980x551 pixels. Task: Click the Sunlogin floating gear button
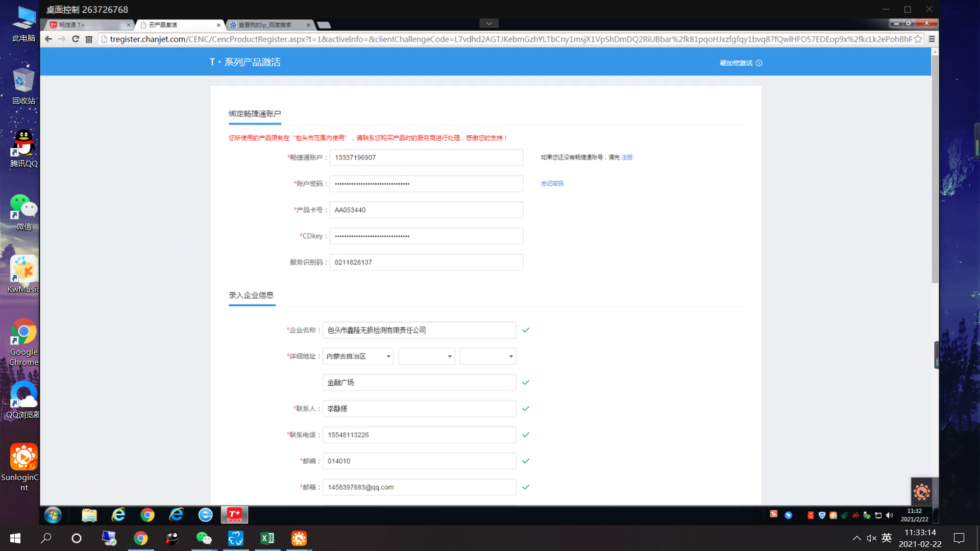click(922, 492)
